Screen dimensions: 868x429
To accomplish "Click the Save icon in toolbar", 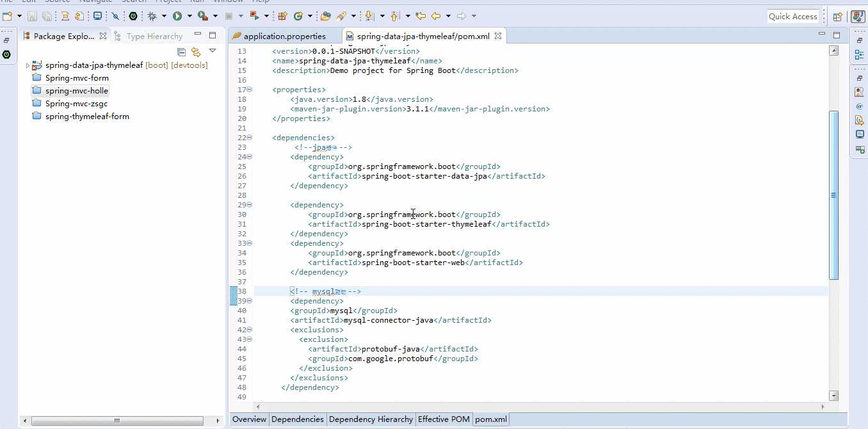I will pyautogui.click(x=32, y=16).
